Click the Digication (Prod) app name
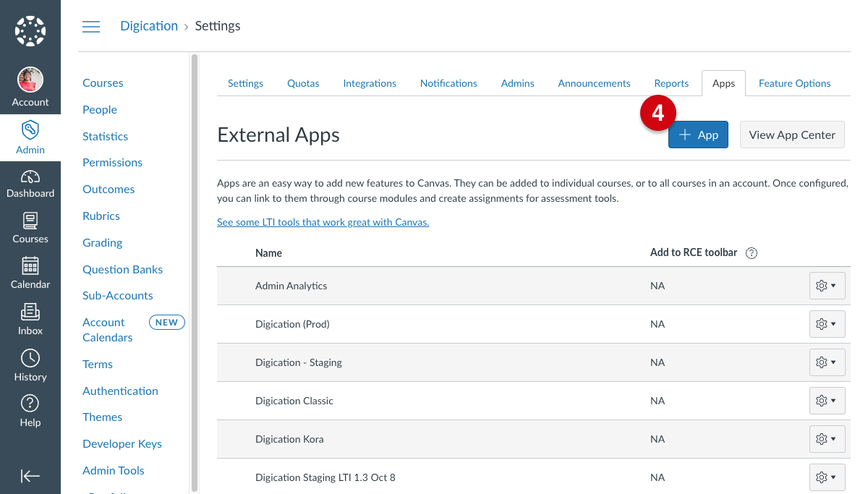The image size is (868, 494). point(292,324)
